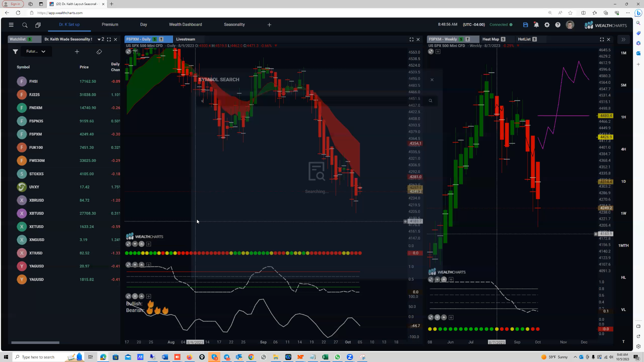Move Bullish/Bearish pane down with arrow
The image size is (644, 362).
(135, 297)
